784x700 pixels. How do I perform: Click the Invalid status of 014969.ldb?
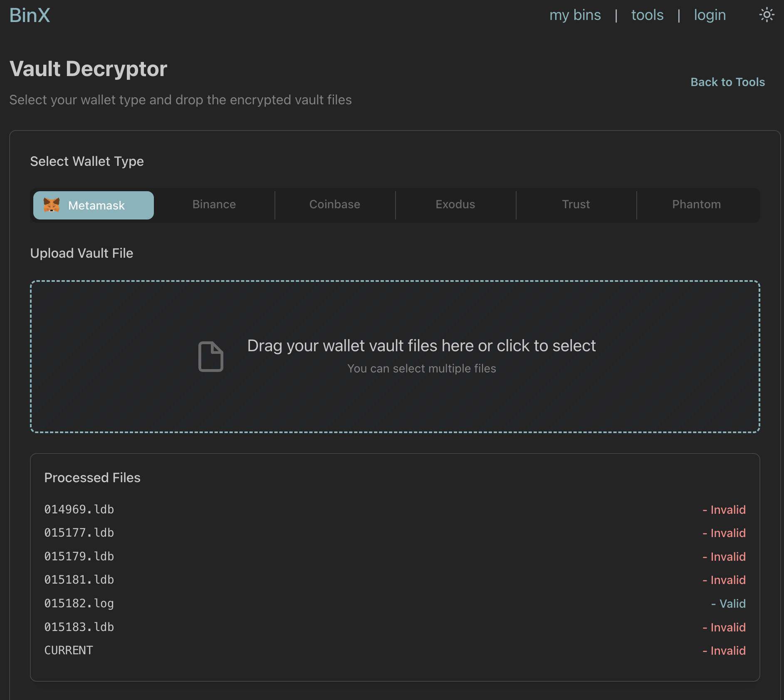[724, 510]
